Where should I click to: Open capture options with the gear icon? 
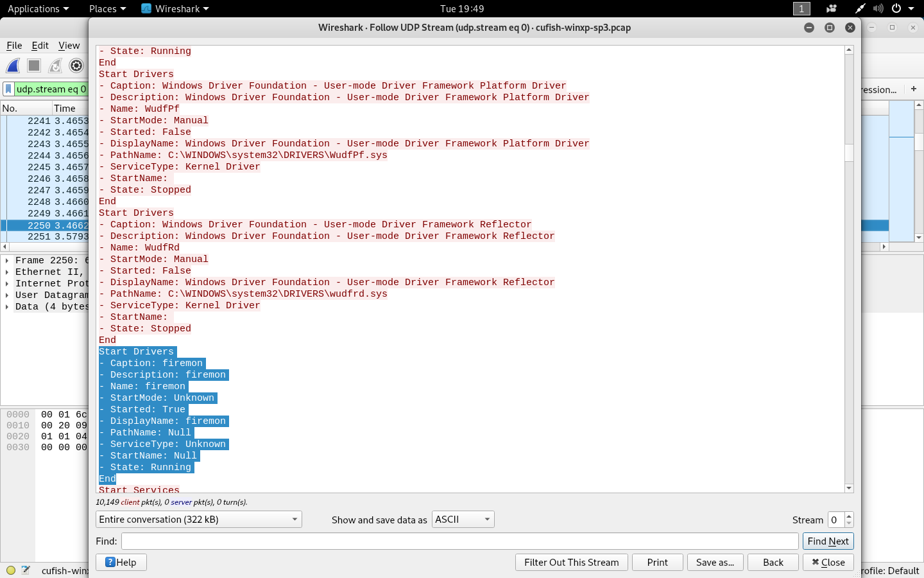(76, 66)
